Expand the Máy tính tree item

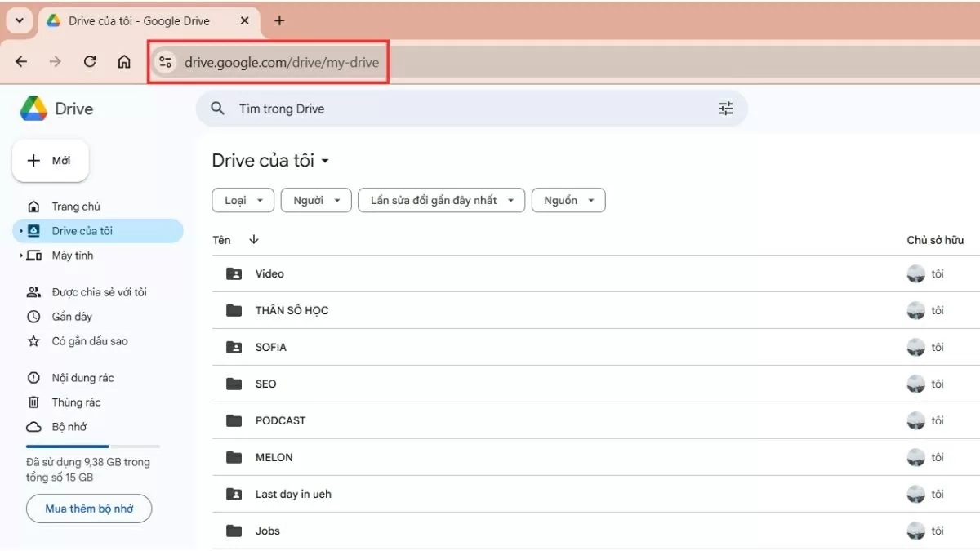coord(20,256)
